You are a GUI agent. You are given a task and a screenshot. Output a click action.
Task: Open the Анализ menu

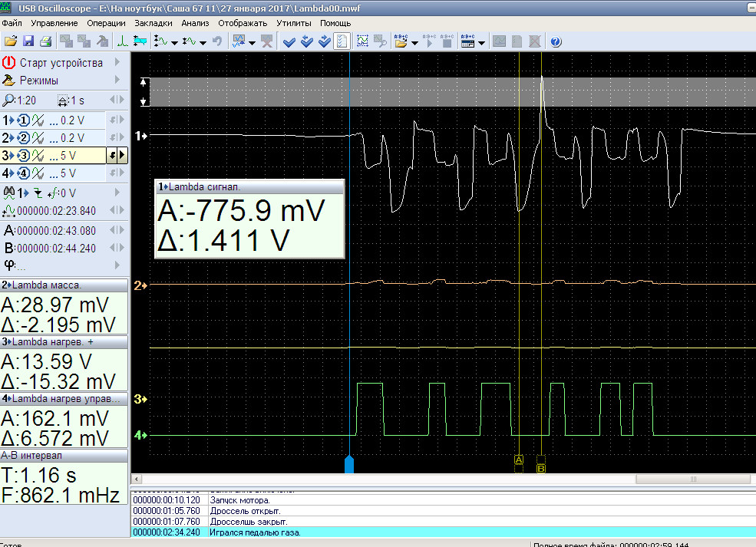(x=195, y=23)
